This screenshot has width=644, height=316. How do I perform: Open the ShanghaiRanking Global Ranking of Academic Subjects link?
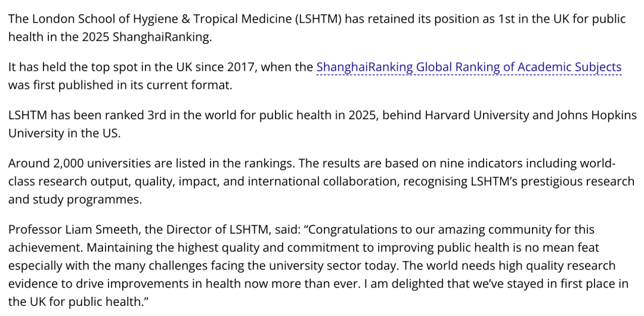pos(469,67)
